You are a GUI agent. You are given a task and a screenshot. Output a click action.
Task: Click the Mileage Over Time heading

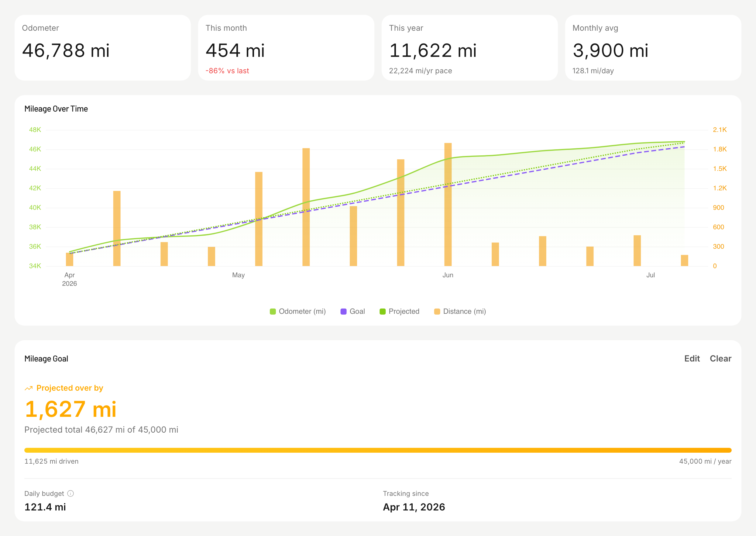[56, 109]
